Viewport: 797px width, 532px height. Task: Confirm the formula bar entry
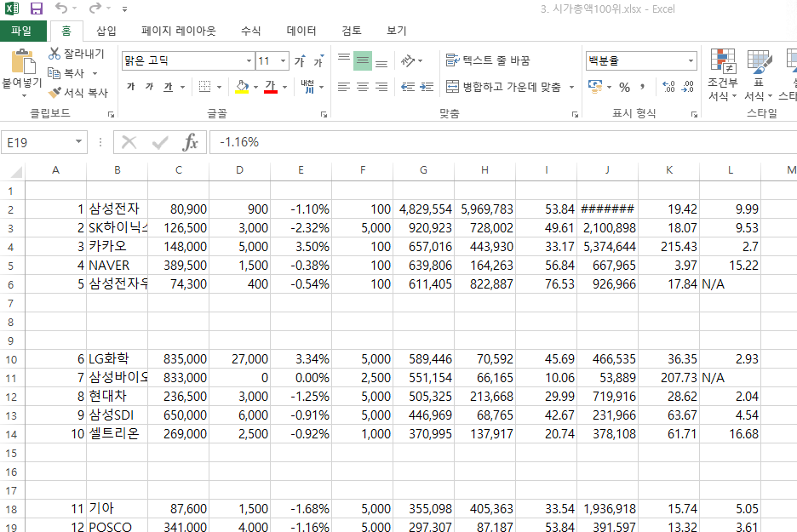(160, 142)
